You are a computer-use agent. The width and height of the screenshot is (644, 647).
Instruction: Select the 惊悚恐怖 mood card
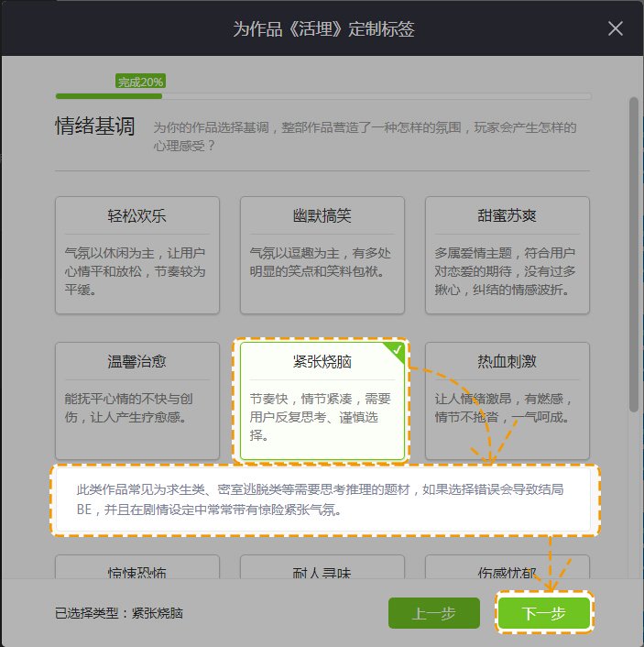[x=137, y=568]
